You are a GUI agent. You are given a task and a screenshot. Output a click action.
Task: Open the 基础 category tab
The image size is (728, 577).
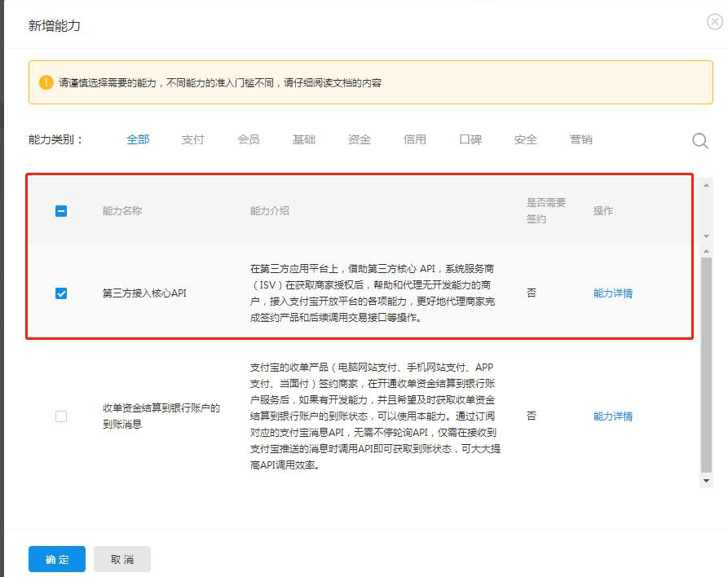304,139
